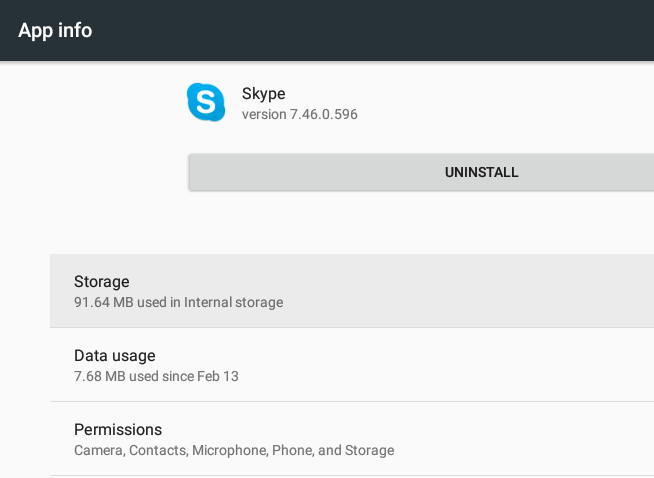The width and height of the screenshot is (654, 478).
Task: Tap the Skype app icon
Action: (x=206, y=102)
